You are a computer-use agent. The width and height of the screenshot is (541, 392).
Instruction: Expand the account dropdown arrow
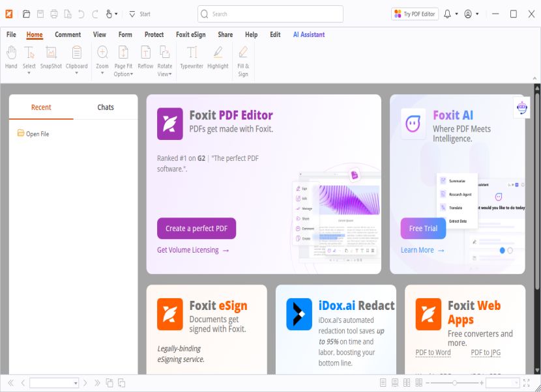[x=477, y=14]
